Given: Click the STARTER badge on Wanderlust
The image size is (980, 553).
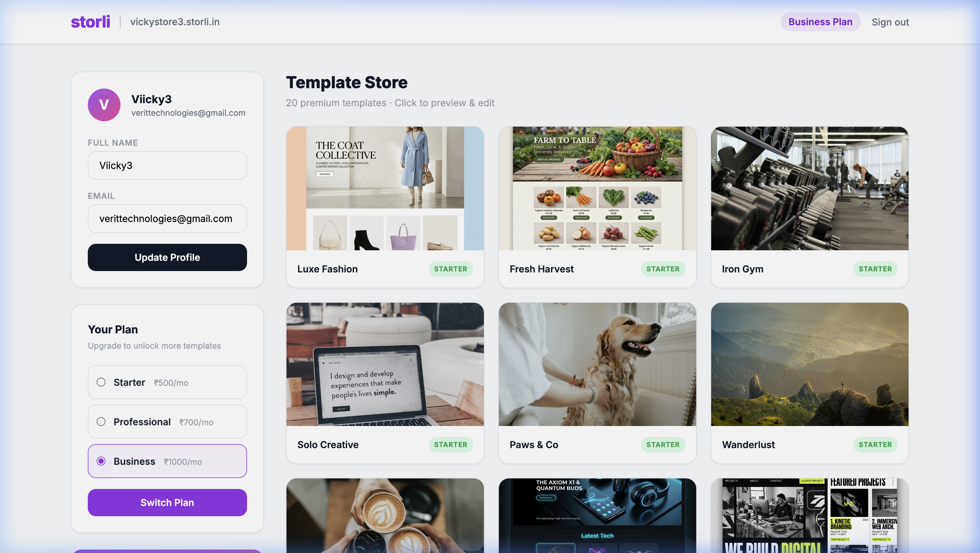Looking at the screenshot, I should click(x=875, y=444).
